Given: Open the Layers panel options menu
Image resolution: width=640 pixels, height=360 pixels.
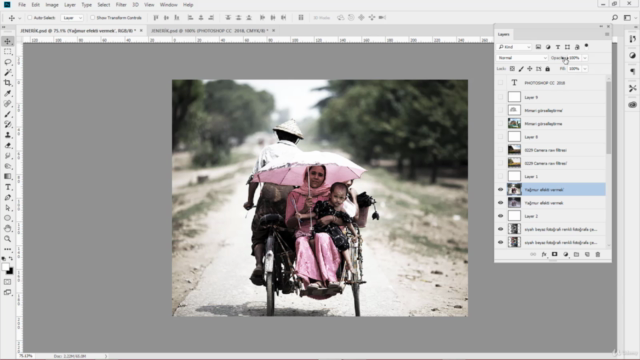Looking at the screenshot, I should coord(607,34).
